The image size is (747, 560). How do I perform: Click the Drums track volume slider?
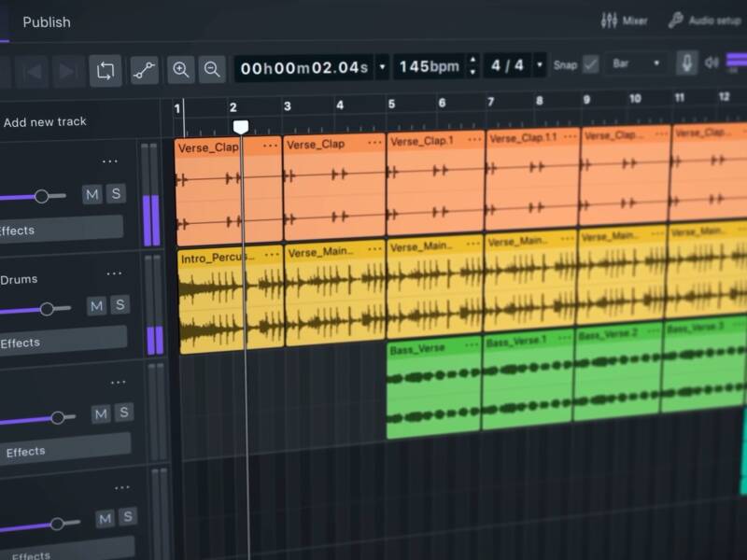(47, 308)
